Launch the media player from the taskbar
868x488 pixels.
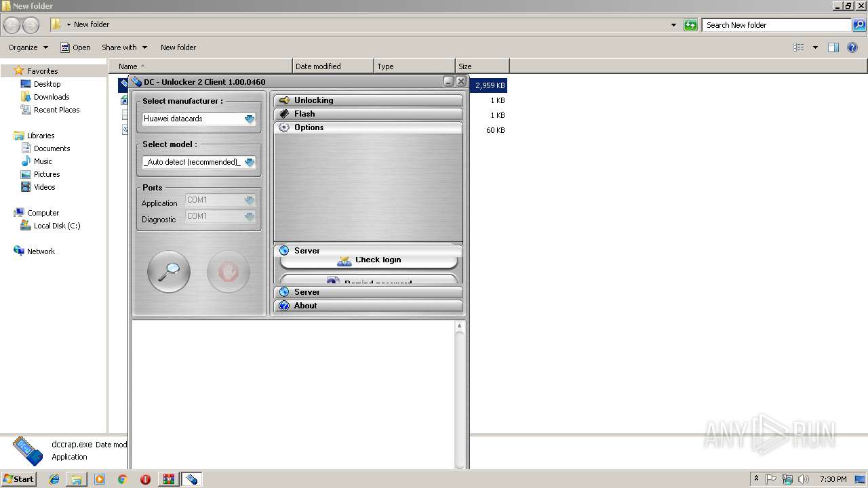[100, 479]
